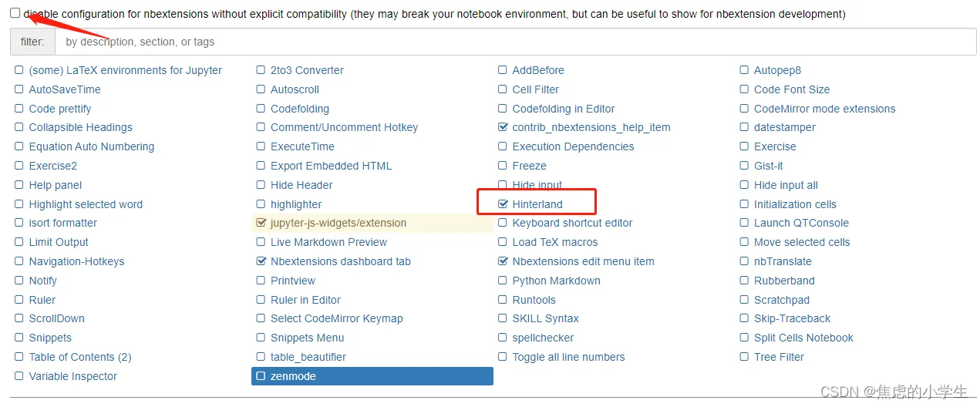
Task: Uncheck the contrib_nbextensions_help_item checkbox
Action: pos(503,127)
